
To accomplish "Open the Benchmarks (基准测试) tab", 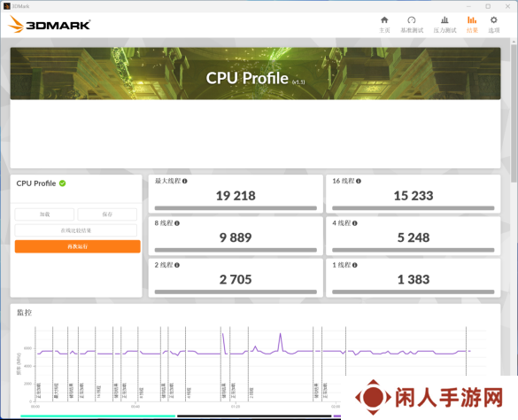I will tap(412, 25).
